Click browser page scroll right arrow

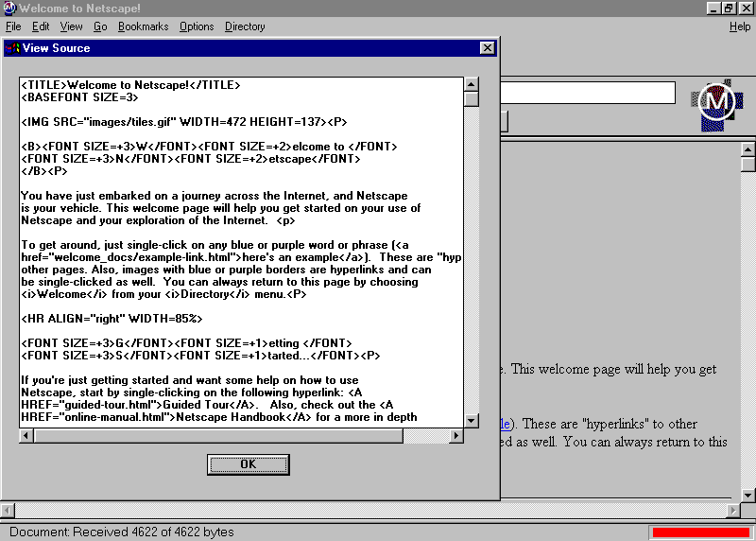(x=733, y=510)
